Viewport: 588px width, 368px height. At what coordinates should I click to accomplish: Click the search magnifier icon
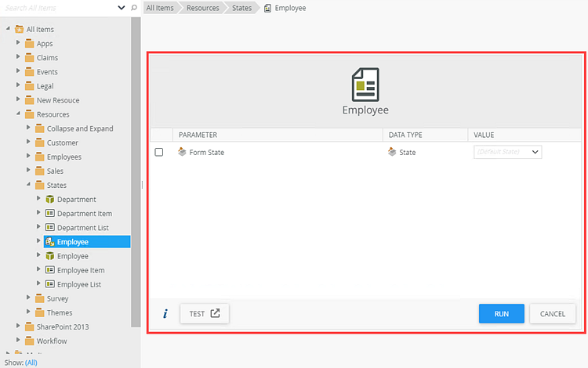134,8
